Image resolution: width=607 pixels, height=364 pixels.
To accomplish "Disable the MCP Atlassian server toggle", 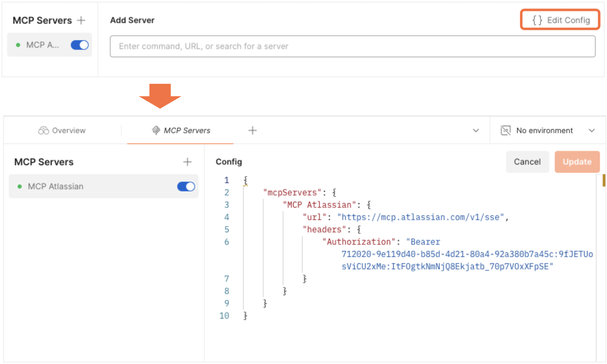I will tap(186, 187).
